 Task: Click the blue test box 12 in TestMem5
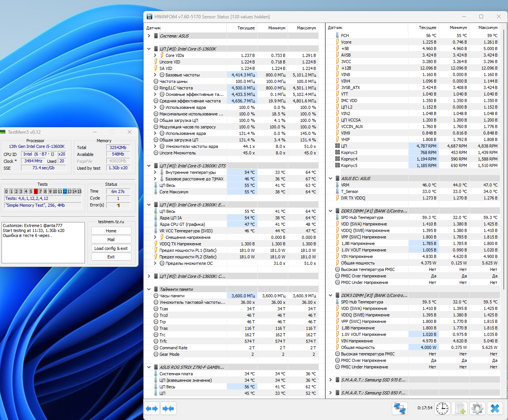pyautogui.click(x=65, y=191)
